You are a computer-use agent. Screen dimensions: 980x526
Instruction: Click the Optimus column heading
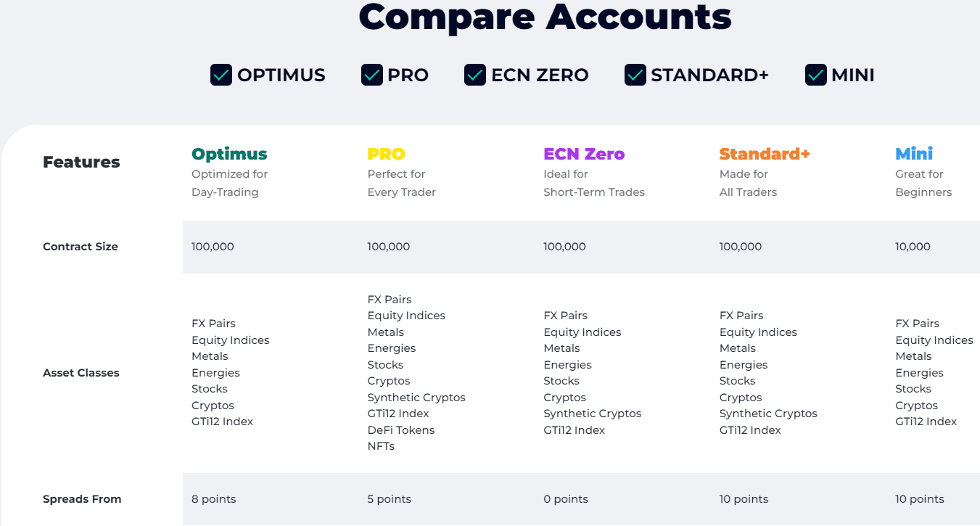229,154
